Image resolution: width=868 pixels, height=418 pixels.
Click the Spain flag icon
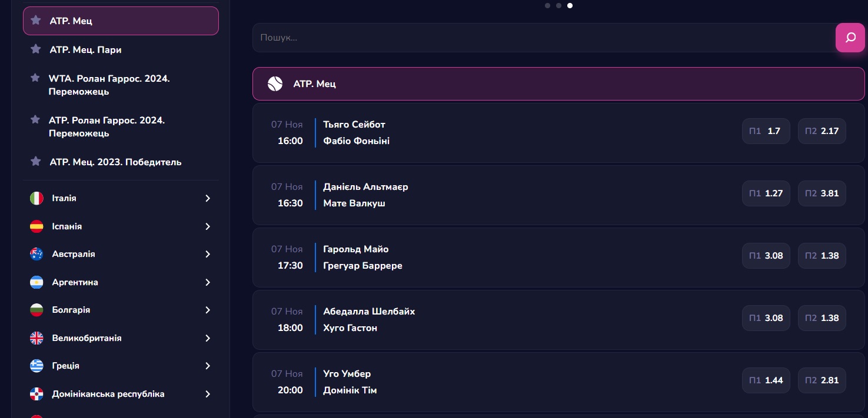pos(36,226)
